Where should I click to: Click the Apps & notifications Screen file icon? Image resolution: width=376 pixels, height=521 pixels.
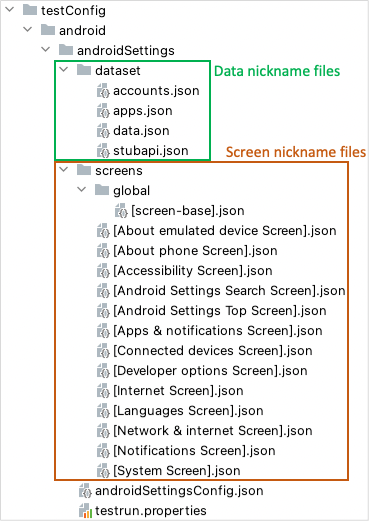pyautogui.click(x=103, y=331)
